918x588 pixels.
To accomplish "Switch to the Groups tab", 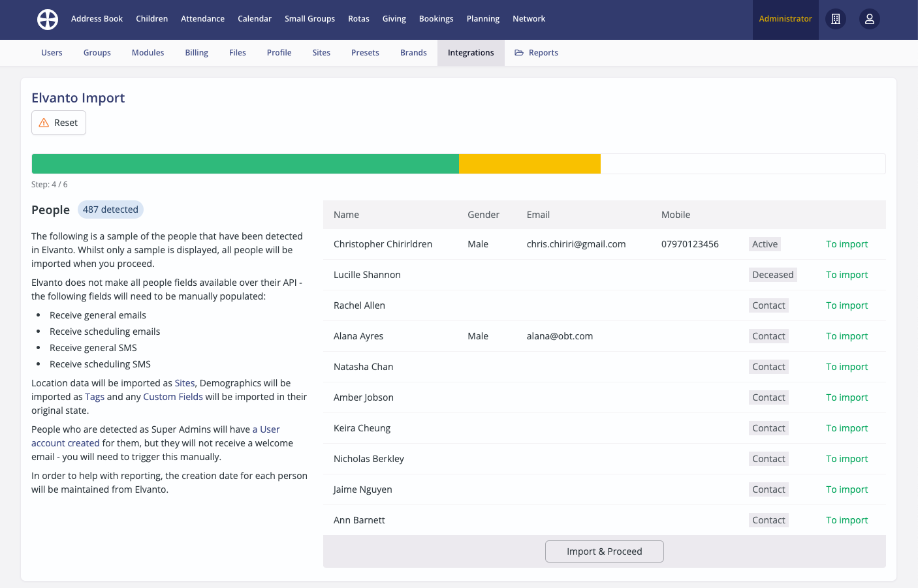I will click(97, 53).
